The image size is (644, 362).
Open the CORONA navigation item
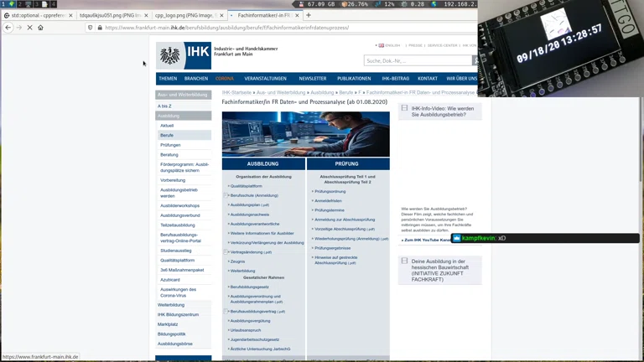point(224,79)
